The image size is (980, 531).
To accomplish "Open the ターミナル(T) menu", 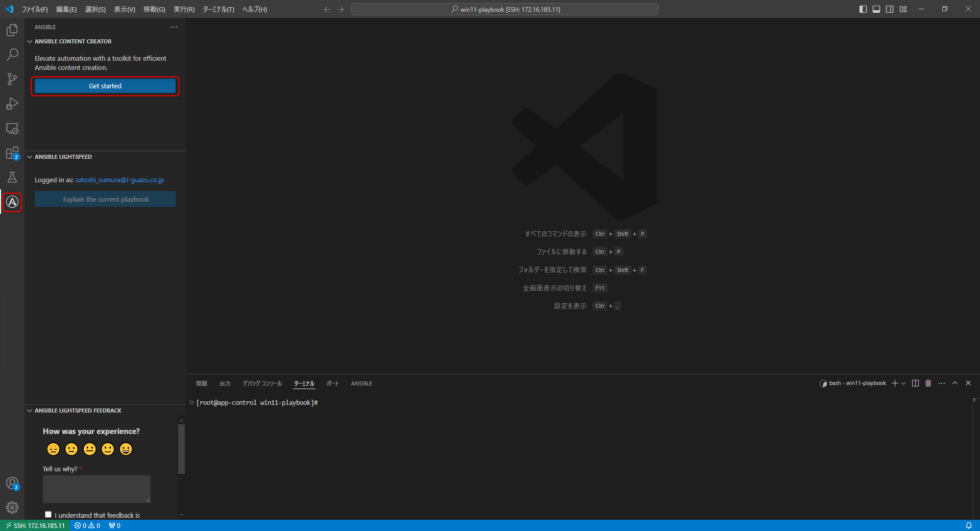I will (x=218, y=9).
